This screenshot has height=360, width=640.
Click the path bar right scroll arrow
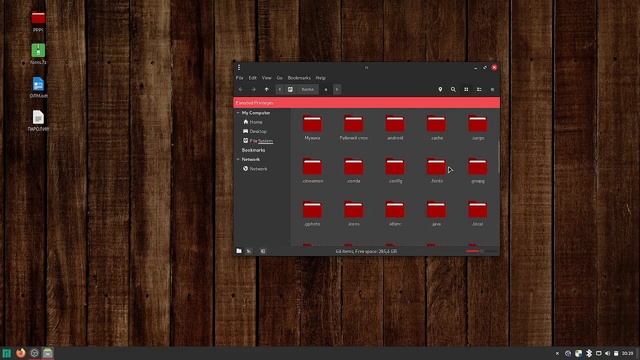pyautogui.click(x=337, y=89)
